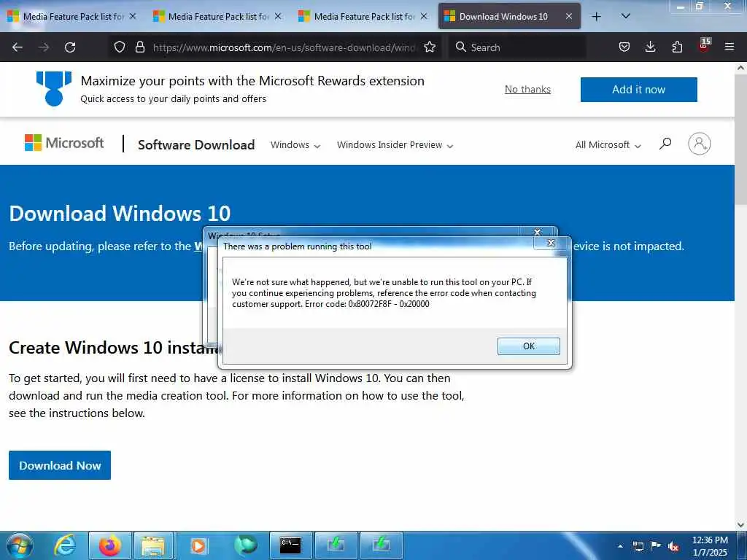Image resolution: width=747 pixels, height=560 pixels.
Task: Launch Internet Explorer from the taskbar
Action: tap(64, 545)
